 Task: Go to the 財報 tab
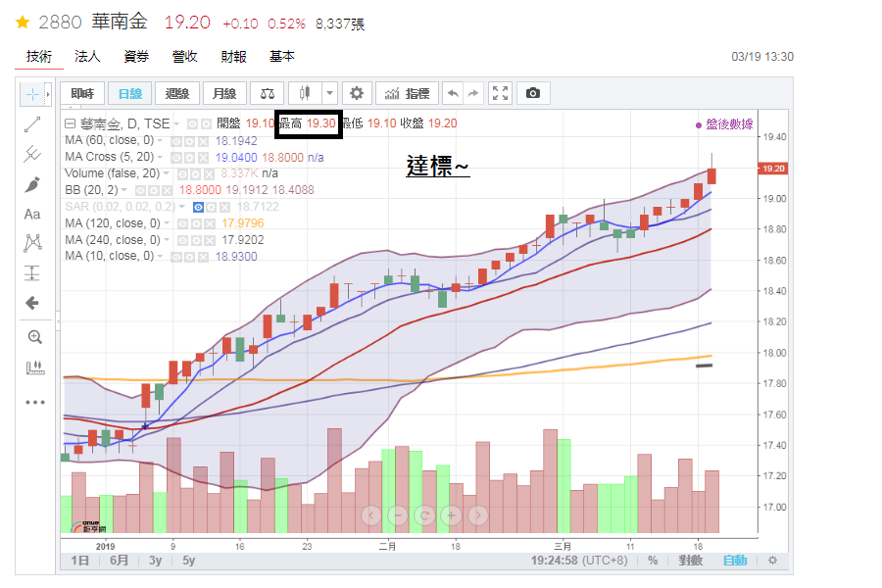click(x=233, y=56)
